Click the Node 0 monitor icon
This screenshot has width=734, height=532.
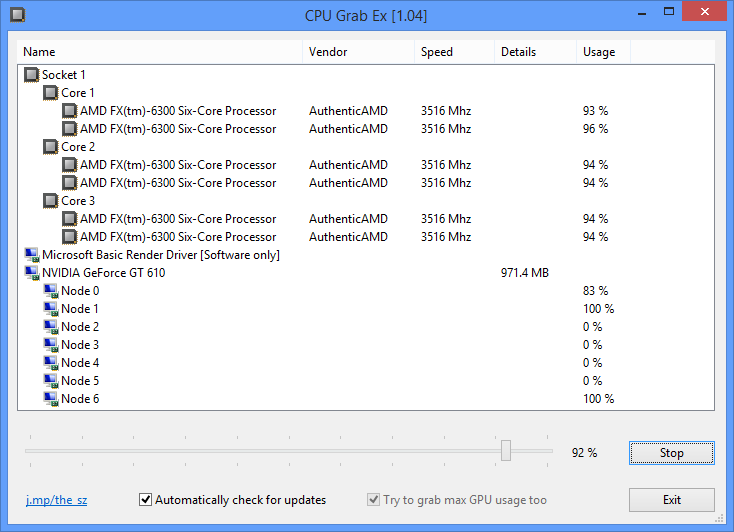pos(51,291)
